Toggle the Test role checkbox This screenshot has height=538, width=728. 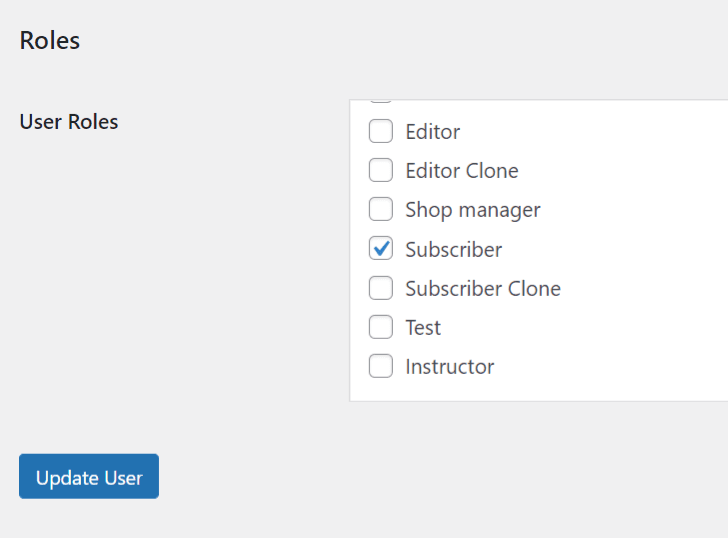pyautogui.click(x=381, y=327)
